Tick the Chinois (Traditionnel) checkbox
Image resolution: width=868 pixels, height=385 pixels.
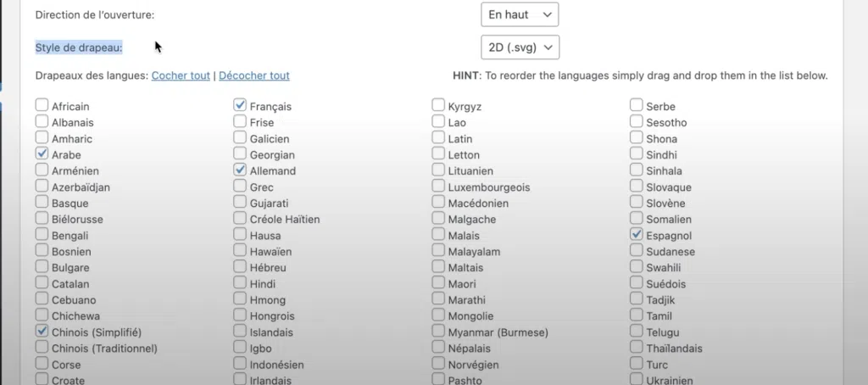[x=42, y=348]
